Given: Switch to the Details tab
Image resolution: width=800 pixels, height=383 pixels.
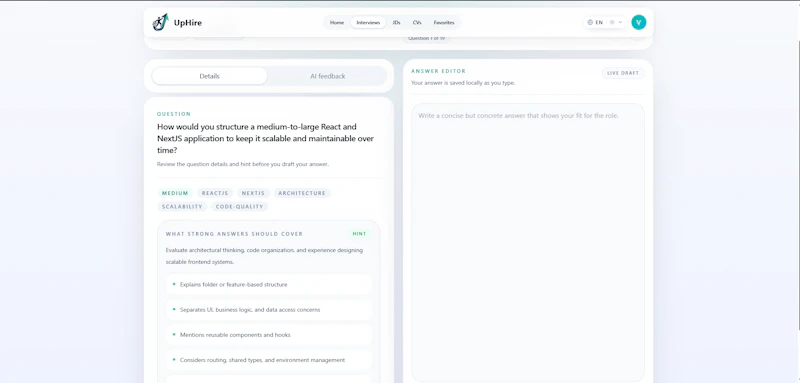Looking at the screenshot, I should click(210, 76).
